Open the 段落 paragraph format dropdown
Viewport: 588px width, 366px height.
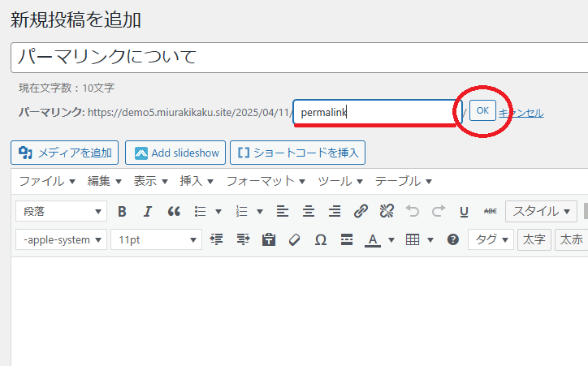[x=61, y=212]
